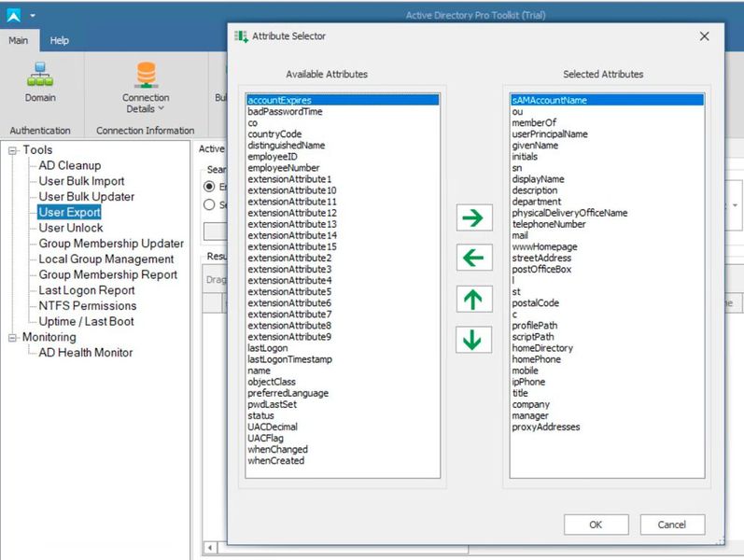Image resolution: width=744 pixels, height=560 pixels.
Task: Move the selected attribute down
Action: pyautogui.click(x=474, y=340)
